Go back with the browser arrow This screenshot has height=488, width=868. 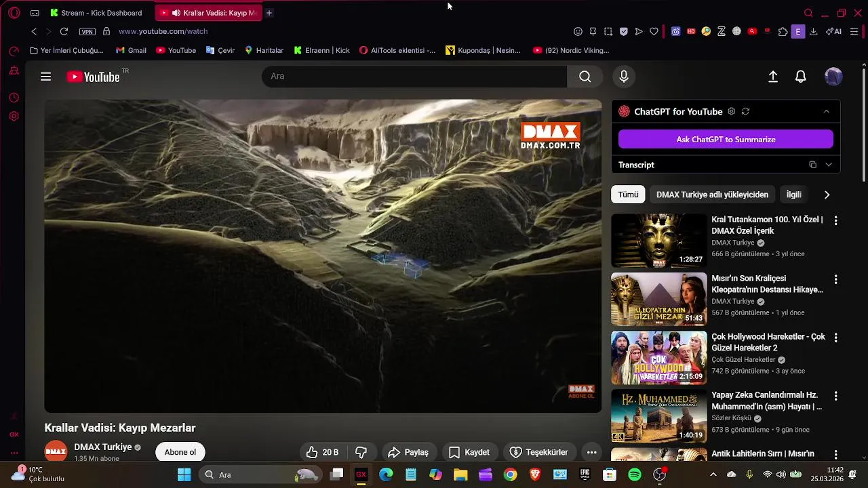(34, 31)
